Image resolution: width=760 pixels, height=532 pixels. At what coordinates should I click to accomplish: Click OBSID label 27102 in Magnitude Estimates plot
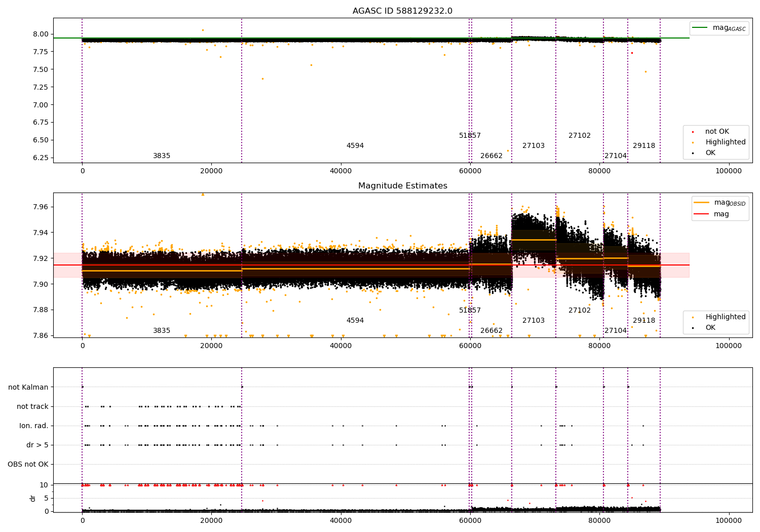pyautogui.click(x=580, y=311)
